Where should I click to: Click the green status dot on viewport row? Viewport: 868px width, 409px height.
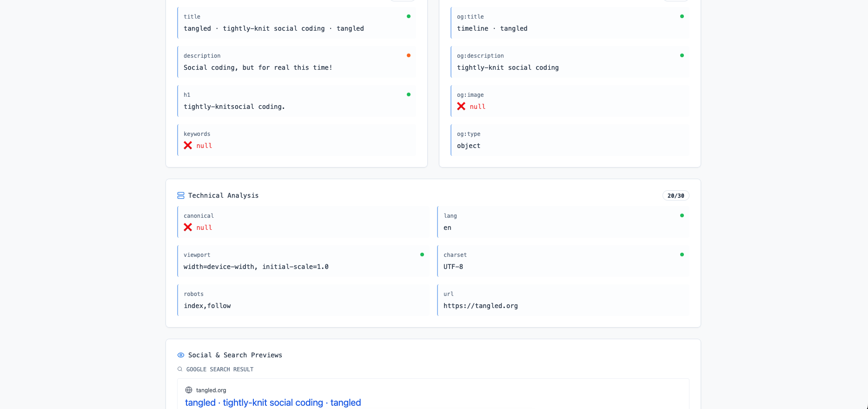[x=422, y=255]
